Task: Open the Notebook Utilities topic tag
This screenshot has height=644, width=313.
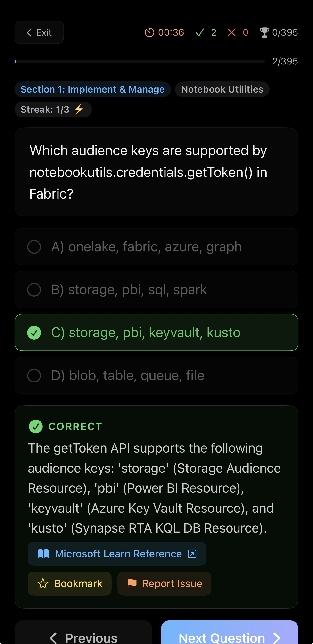Action: click(222, 89)
